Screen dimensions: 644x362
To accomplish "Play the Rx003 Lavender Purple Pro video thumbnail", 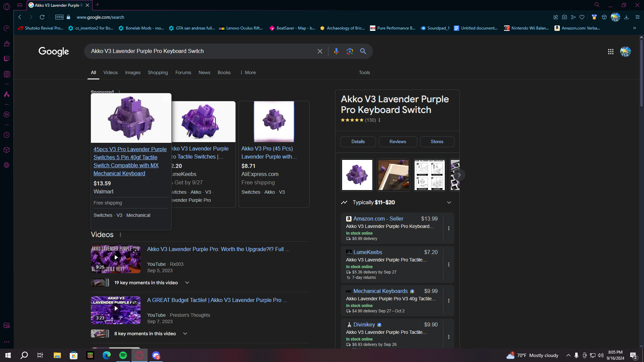I will coord(116,259).
